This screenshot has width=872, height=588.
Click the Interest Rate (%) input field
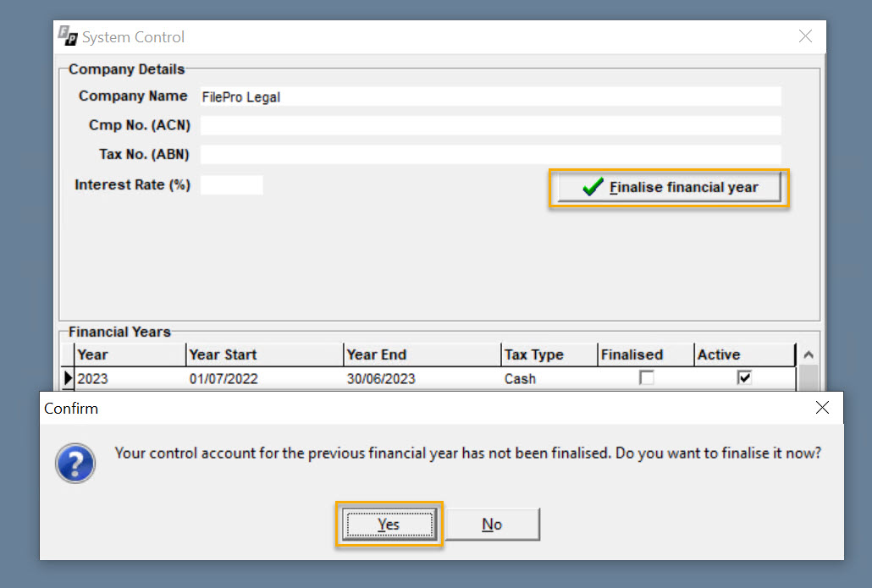(231, 184)
